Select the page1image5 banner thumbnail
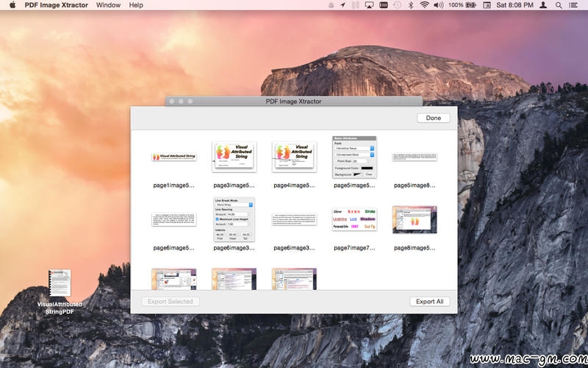The image size is (588, 368). [x=174, y=157]
